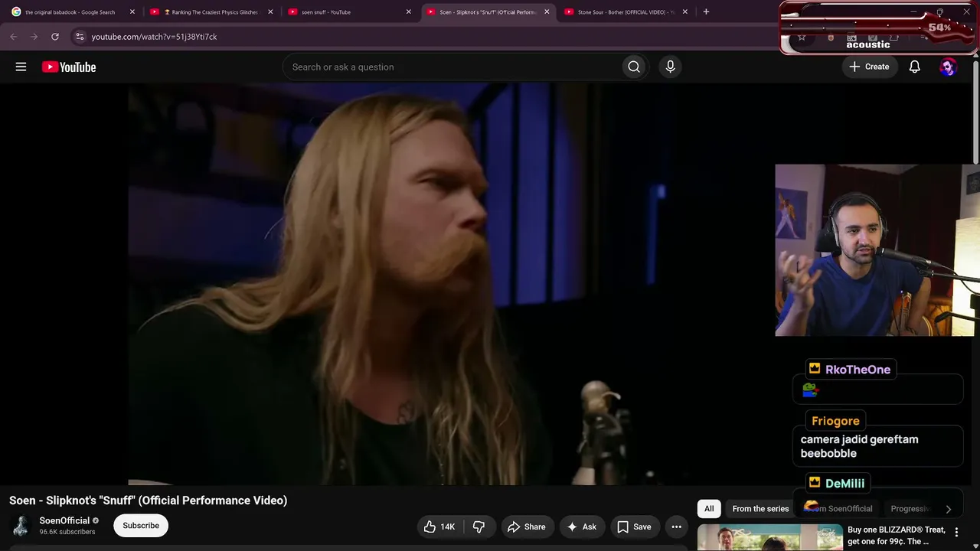The height and width of the screenshot is (551, 980).
Task: Reload the page in the browser
Action: coord(55,37)
